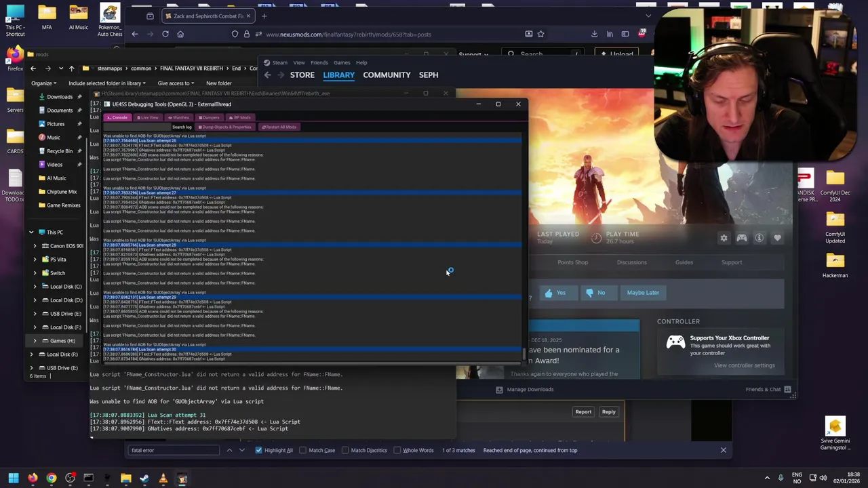Click the find bar search text field
The image size is (868, 488).
173,450
